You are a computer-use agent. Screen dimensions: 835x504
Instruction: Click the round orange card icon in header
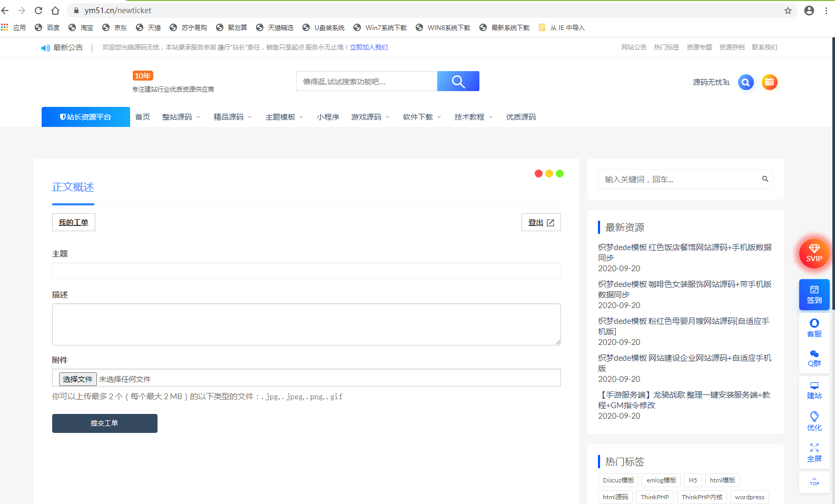770,82
